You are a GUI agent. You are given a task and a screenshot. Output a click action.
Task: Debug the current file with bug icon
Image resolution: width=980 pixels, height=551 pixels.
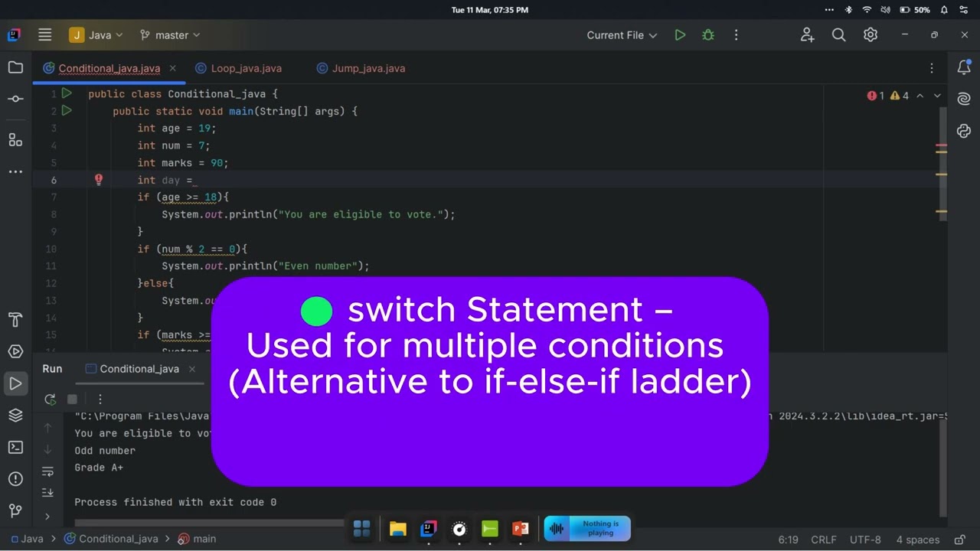click(x=708, y=34)
